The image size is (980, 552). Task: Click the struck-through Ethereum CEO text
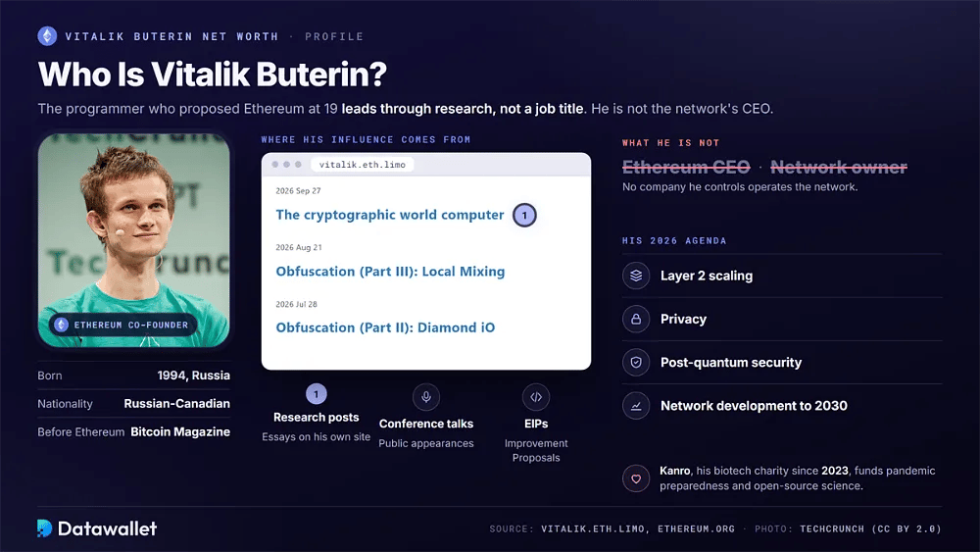tap(686, 167)
